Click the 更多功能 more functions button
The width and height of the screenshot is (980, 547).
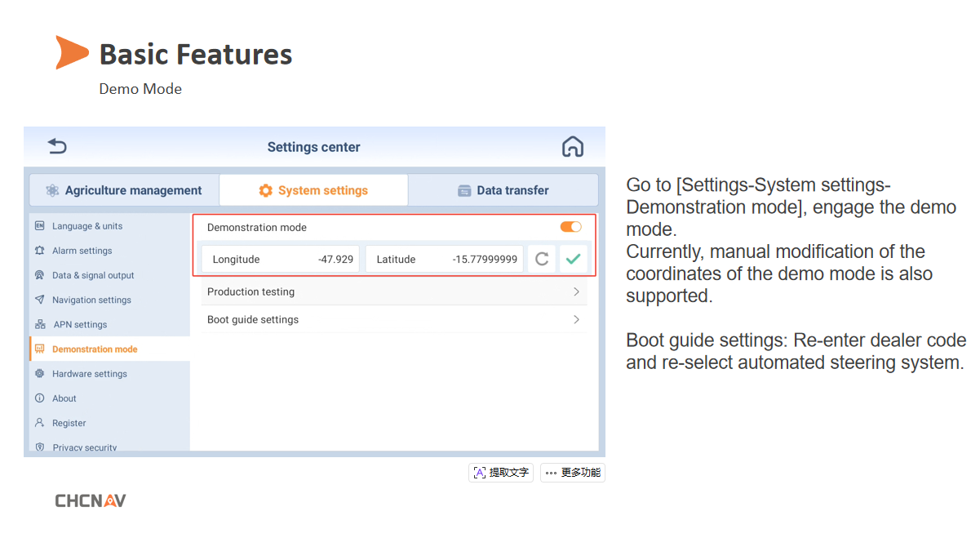pyautogui.click(x=573, y=473)
